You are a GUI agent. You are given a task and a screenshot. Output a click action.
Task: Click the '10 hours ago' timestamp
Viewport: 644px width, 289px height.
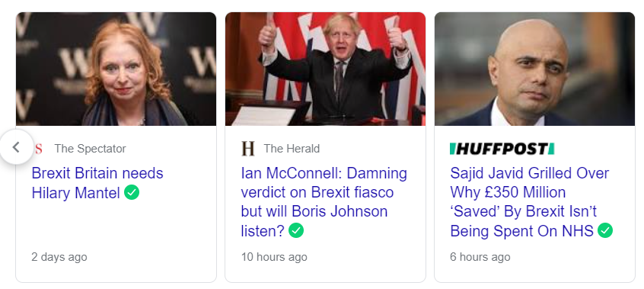274,257
